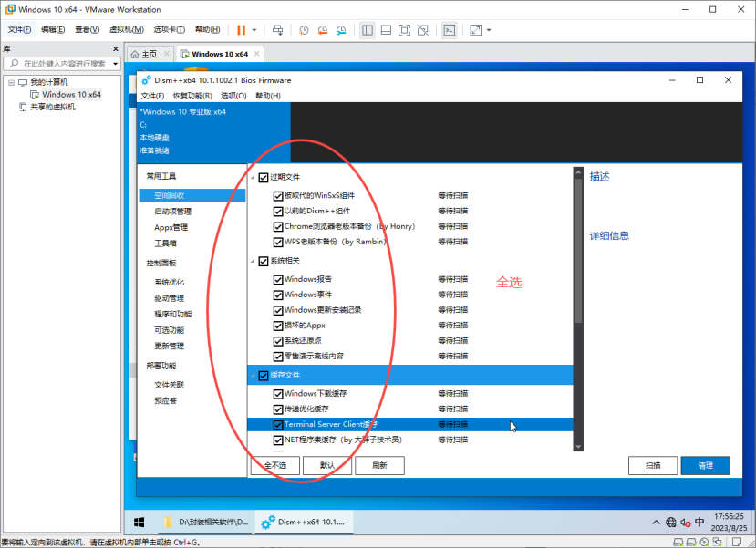756x549 pixels.
Task: Uncheck the 缓存文件 group checkbox
Action: (x=264, y=376)
